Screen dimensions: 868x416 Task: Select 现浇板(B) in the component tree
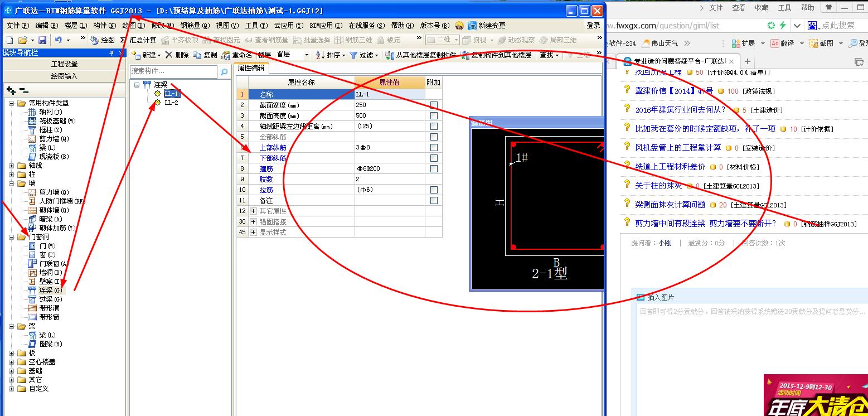point(49,157)
